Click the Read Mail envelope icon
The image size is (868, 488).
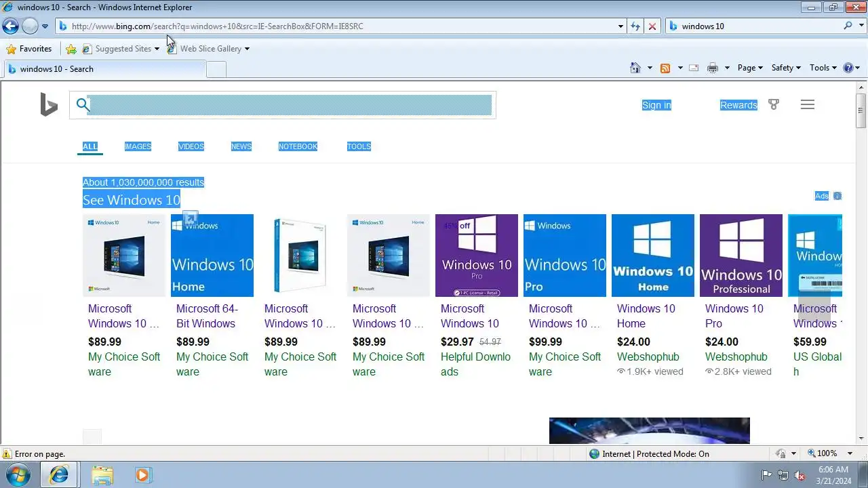(x=694, y=68)
